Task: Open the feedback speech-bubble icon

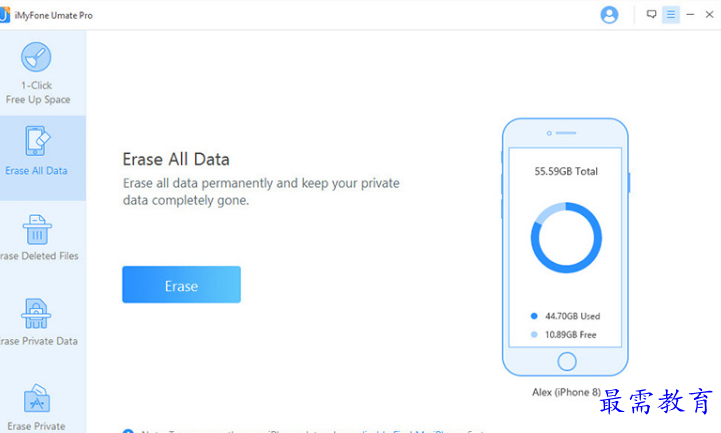Action: pyautogui.click(x=651, y=14)
